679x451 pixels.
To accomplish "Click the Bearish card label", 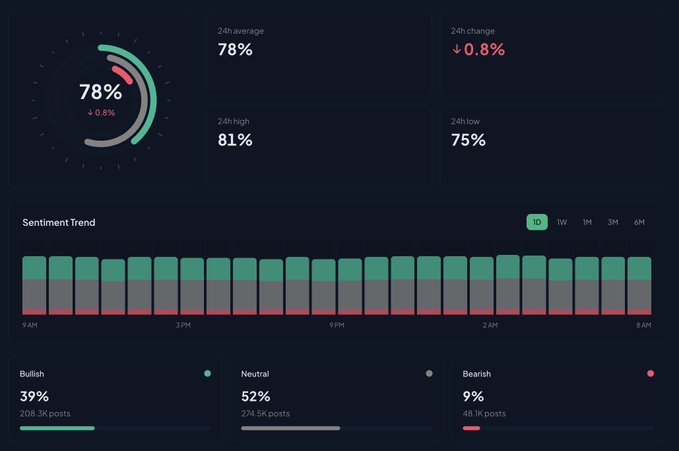I will click(x=477, y=374).
